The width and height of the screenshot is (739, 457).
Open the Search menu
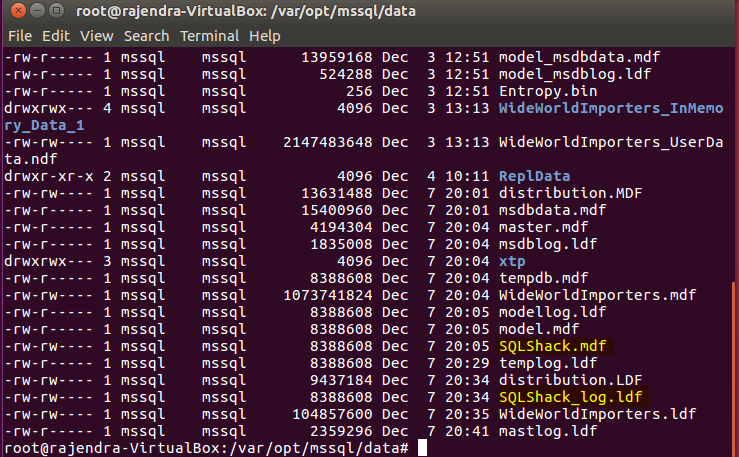coord(147,36)
